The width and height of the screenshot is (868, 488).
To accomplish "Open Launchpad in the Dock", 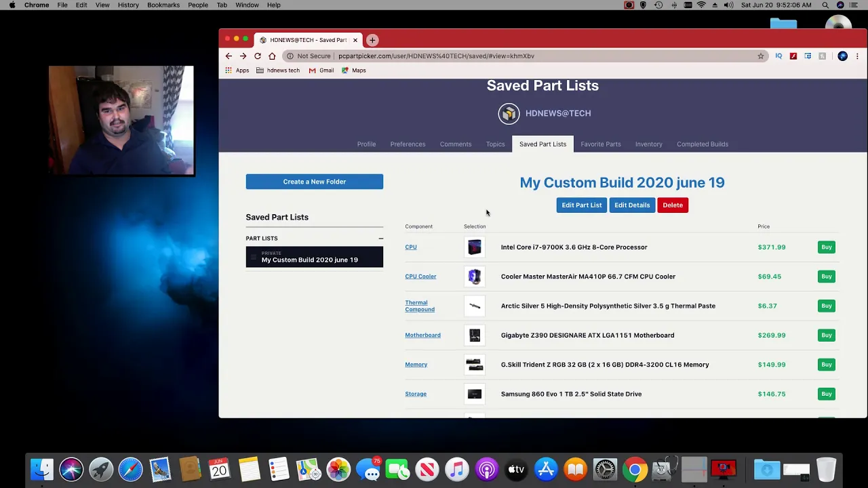I will point(101,469).
